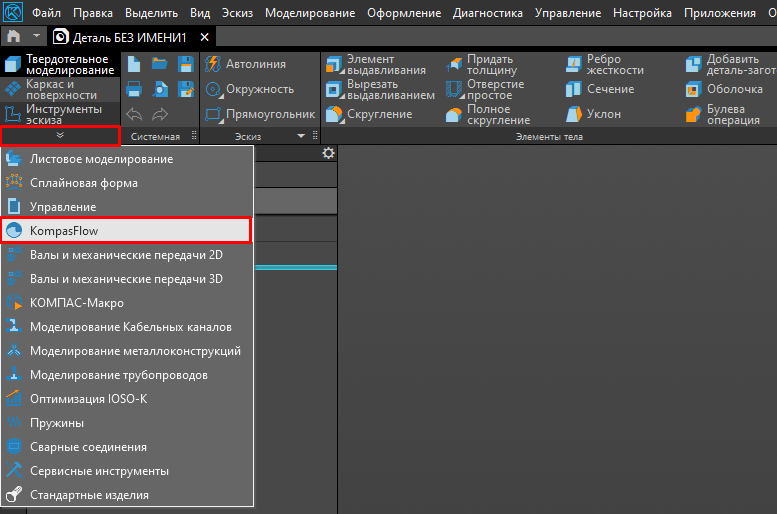Select Моделирование металлоконструкций
Image resolution: width=777 pixels, height=514 pixels.
[x=127, y=351]
